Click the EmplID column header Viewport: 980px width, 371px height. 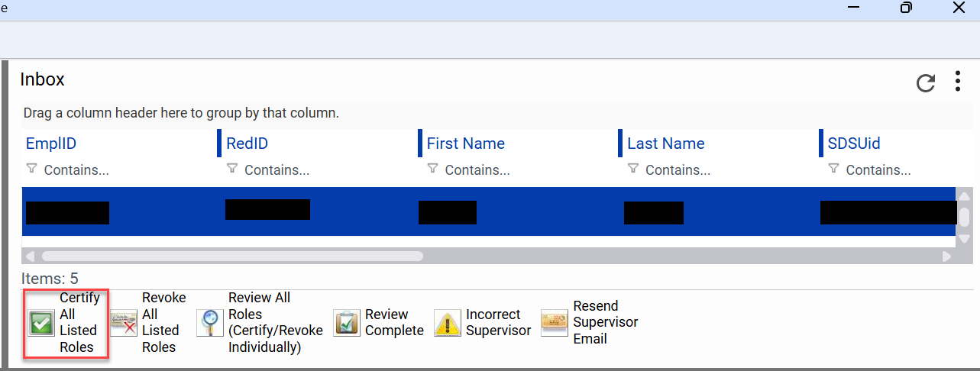click(x=51, y=144)
